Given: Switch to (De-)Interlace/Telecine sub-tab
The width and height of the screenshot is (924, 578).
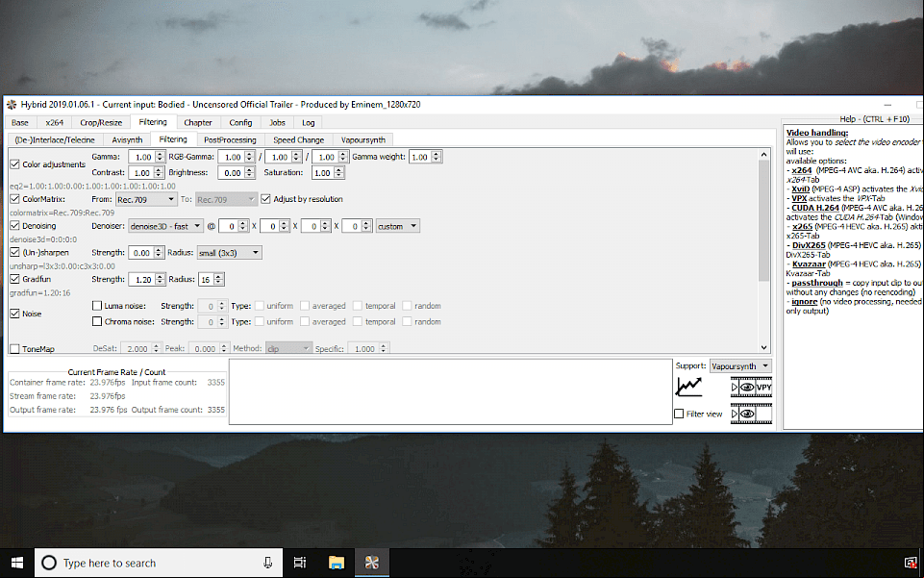Looking at the screenshot, I should point(55,139).
